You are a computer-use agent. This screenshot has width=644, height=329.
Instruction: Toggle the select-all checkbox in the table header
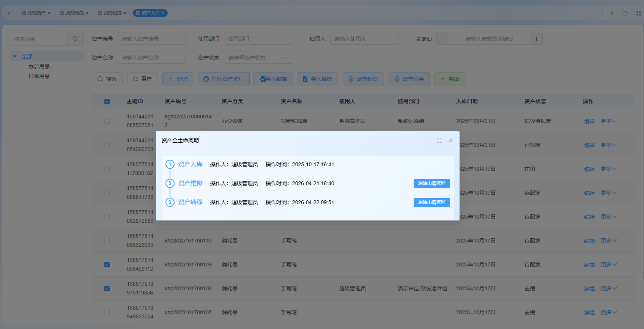[107, 102]
